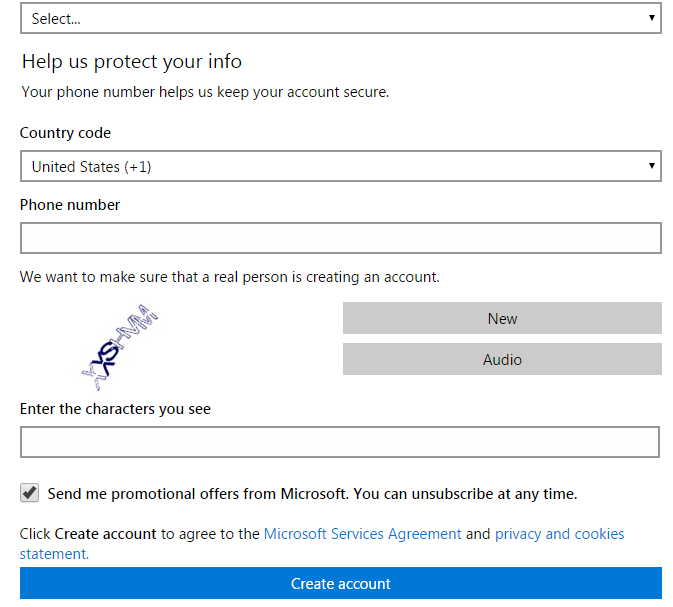This screenshot has height=607, width=673.
Task: Open the Microsoft Services Agreement link
Action: [x=362, y=534]
